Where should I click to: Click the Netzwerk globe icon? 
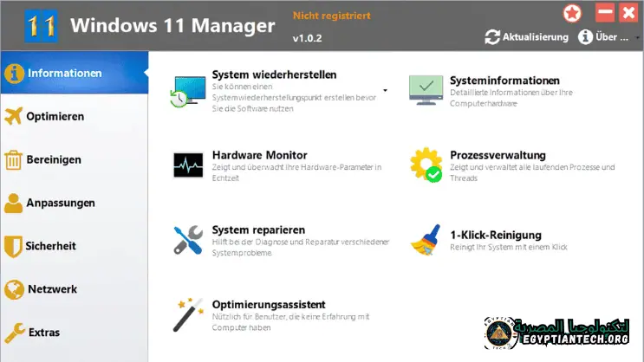(x=15, y=289)
